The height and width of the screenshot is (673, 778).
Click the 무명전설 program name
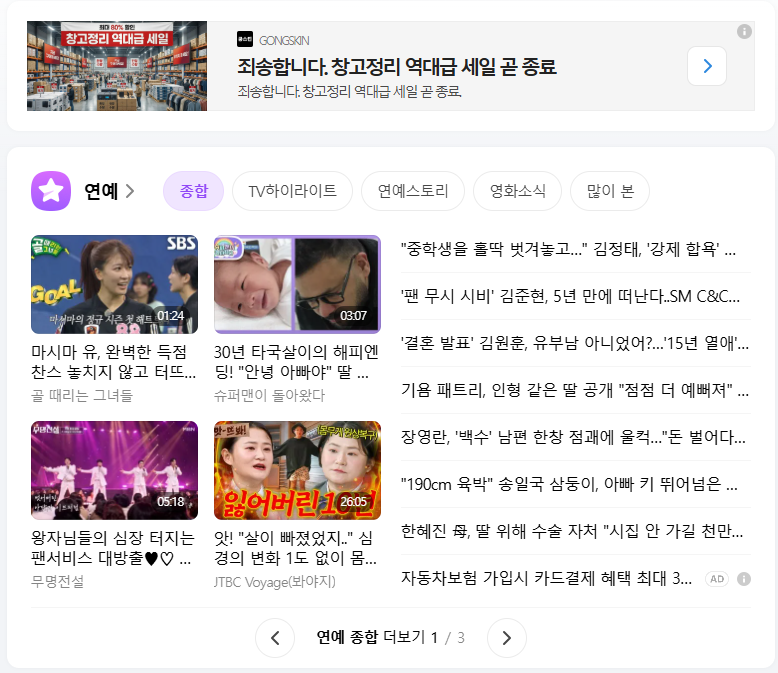pos(58,581)
